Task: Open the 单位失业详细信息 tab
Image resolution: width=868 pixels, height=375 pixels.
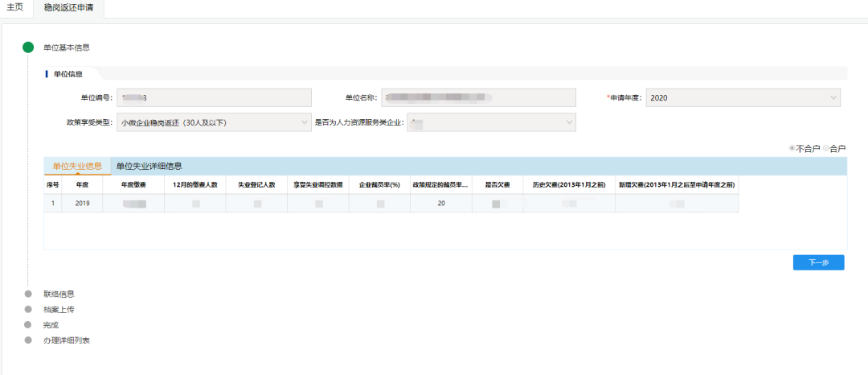Action: tap(149, 166)
